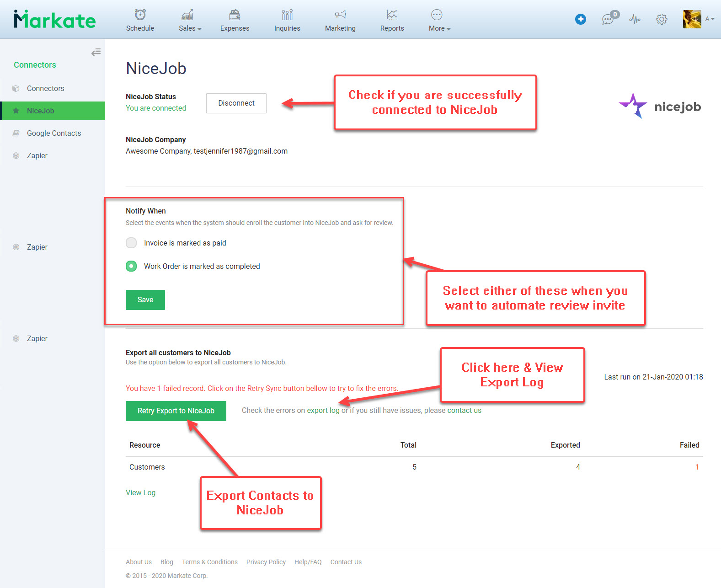Open the Expenses wallet icon
721x588 pixels.
[x=235, y=15]
